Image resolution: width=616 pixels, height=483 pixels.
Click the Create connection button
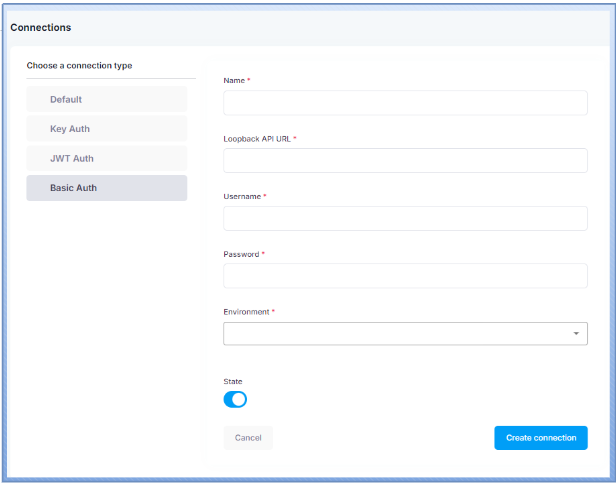coord(540,438)
